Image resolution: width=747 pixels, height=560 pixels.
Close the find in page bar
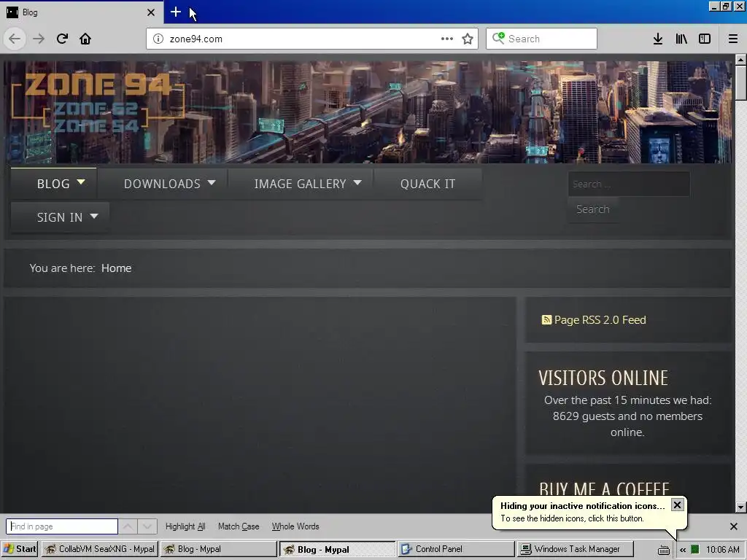click(734, 526)
